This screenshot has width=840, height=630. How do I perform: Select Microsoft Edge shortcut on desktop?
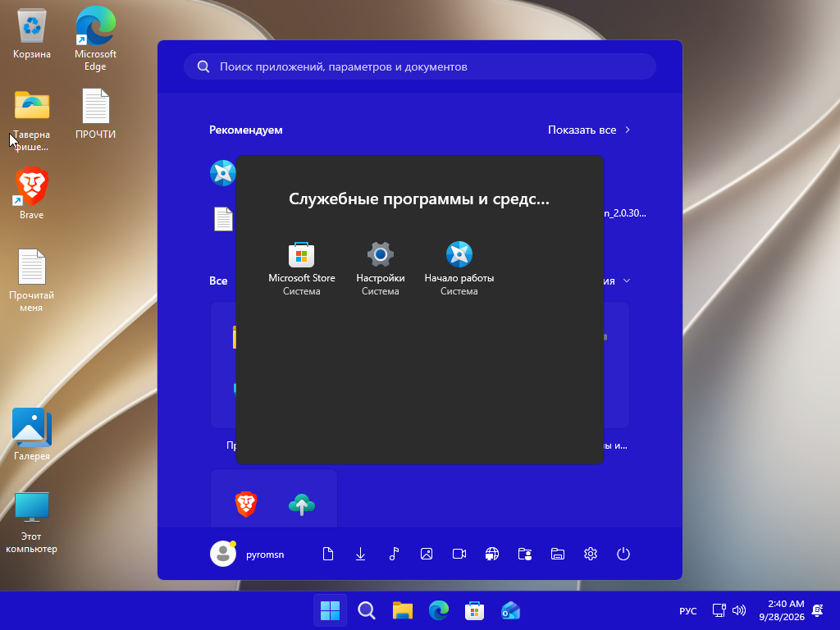click(95, 39)
